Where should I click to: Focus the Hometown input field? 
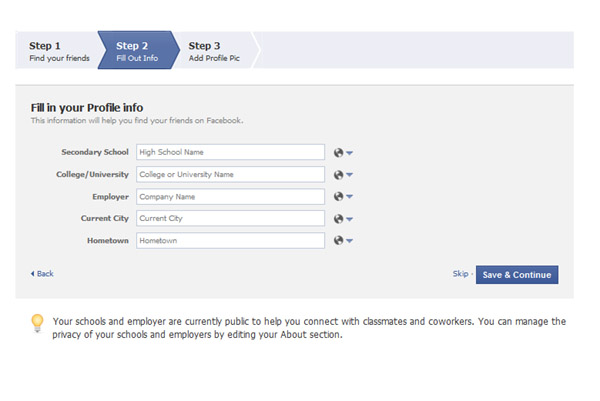[230, 241]
